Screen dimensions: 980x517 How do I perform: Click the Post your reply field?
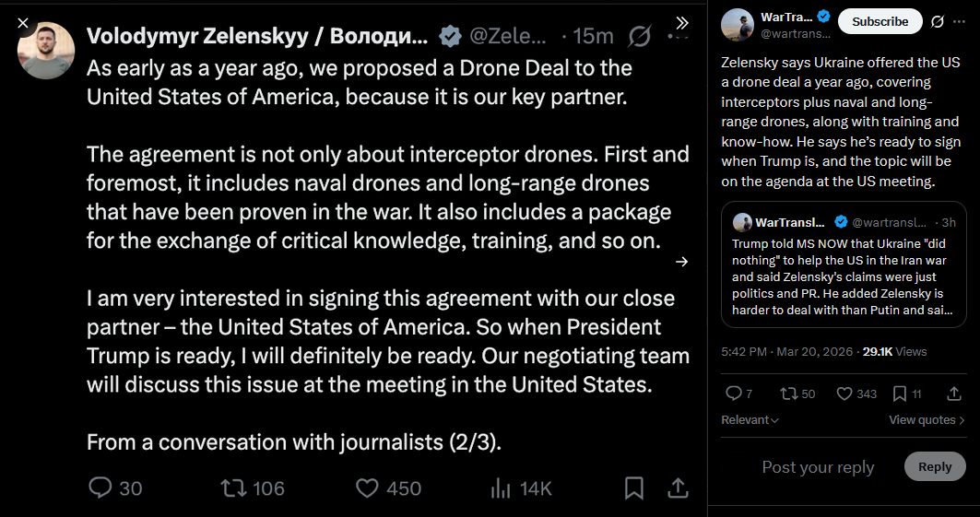click(x=818, y=467)
